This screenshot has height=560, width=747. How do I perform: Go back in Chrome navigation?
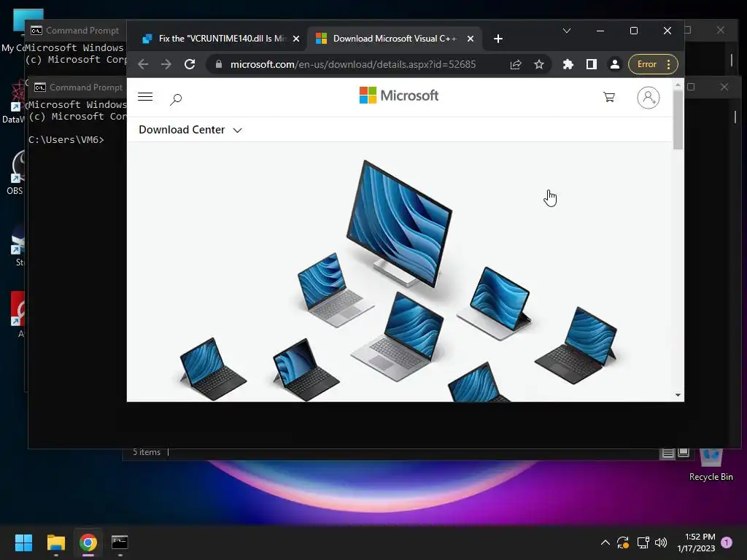[x=143, y=64]
